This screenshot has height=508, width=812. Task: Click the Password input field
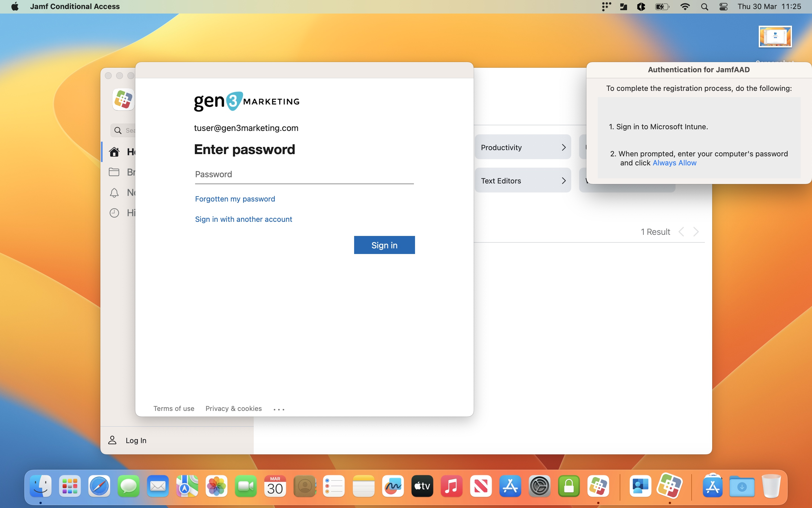[304, 175]
